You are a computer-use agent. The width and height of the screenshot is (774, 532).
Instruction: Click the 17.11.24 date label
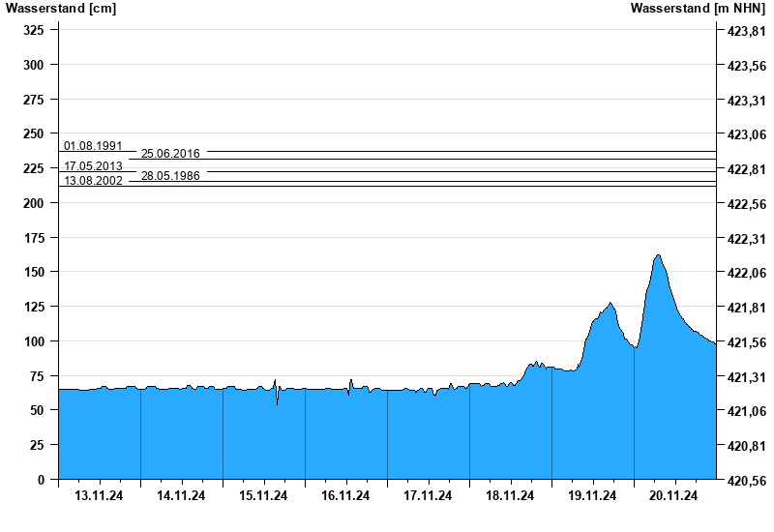[x=428, y=495]
